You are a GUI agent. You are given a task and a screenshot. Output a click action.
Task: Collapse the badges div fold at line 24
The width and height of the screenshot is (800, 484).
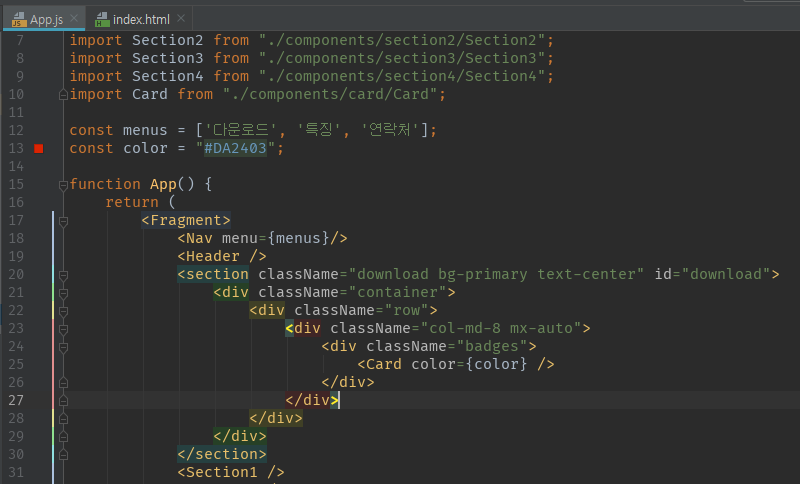click(63, 347)
